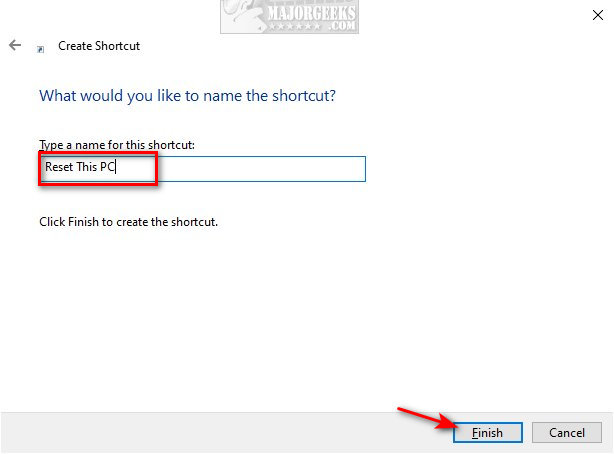Click the '.COM' part of MajorGeeks watermark
Viewport: 614px width, 454px height.
(342, 26)
